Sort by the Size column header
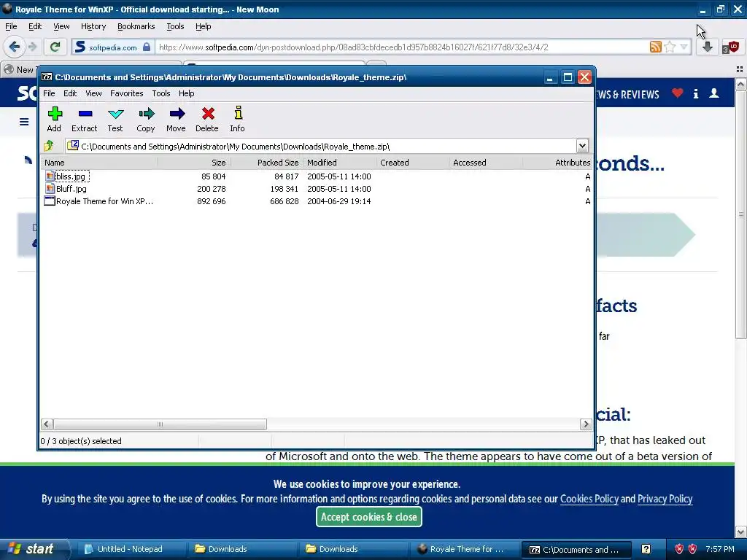747x560 pixels. (194, 163)
